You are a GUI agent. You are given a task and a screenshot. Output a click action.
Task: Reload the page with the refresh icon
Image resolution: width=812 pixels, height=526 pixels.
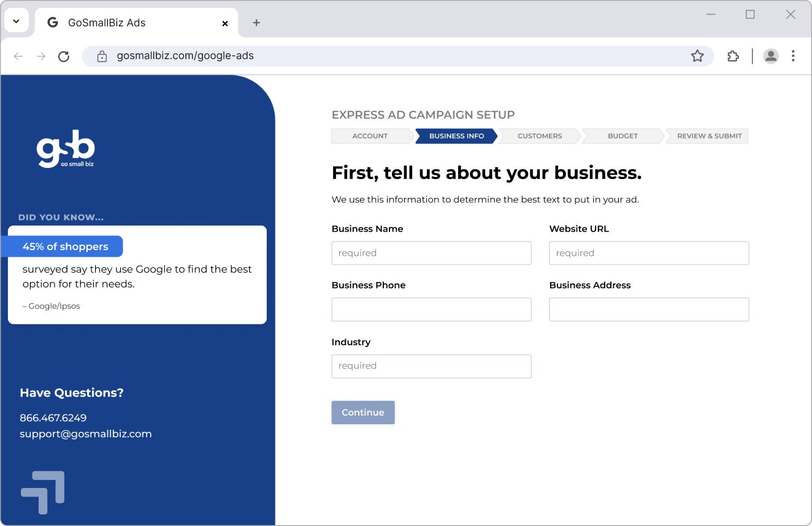[x=64, y=56]
